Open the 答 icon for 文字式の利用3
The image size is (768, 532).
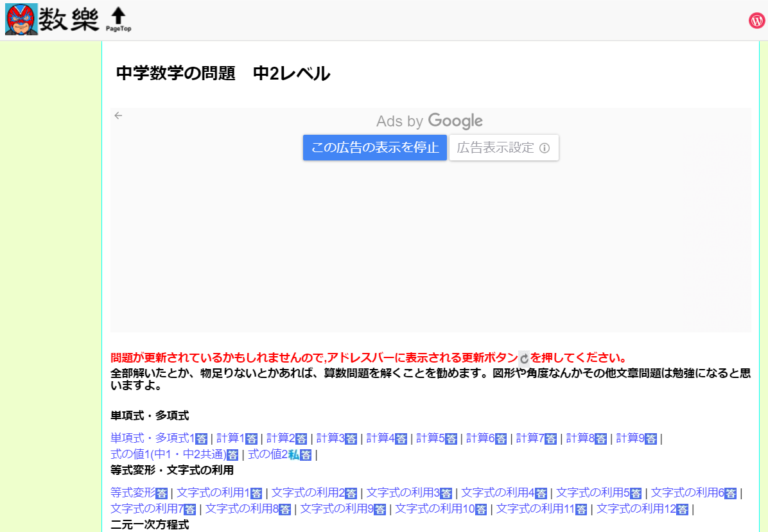(x=446, y=493)
